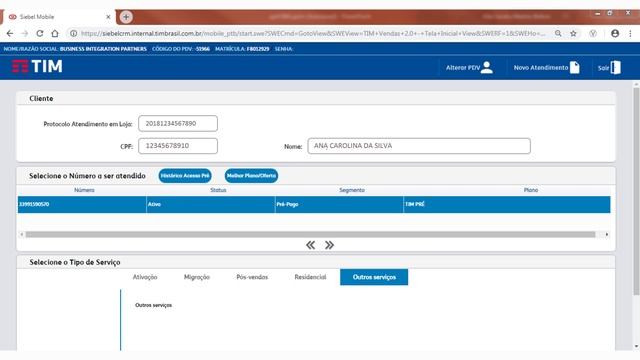
Task: Click the zoom magnifier icon in address bar
Action: pos(558,33)
